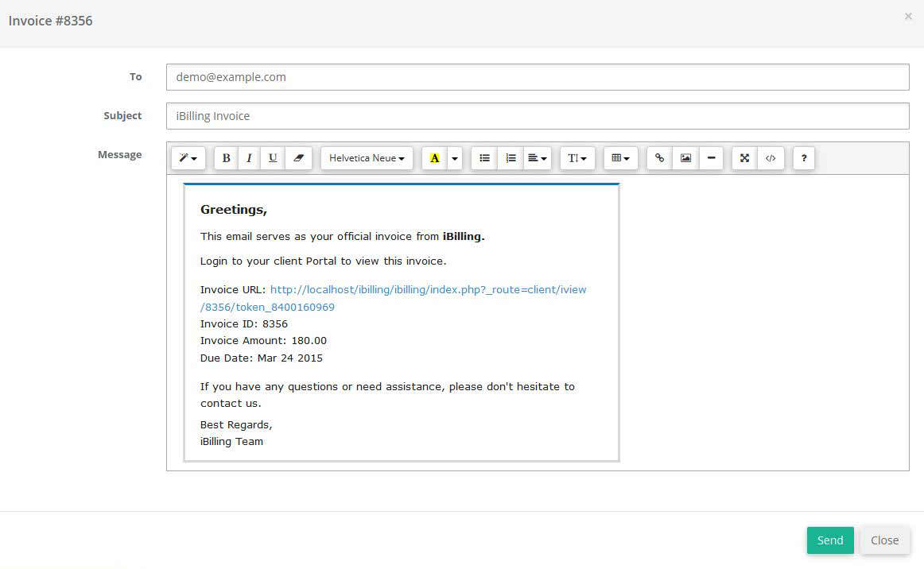The image size is (924, 569).
Task: Open the paragraph alignment dropdown
Action: click(537, 158)
